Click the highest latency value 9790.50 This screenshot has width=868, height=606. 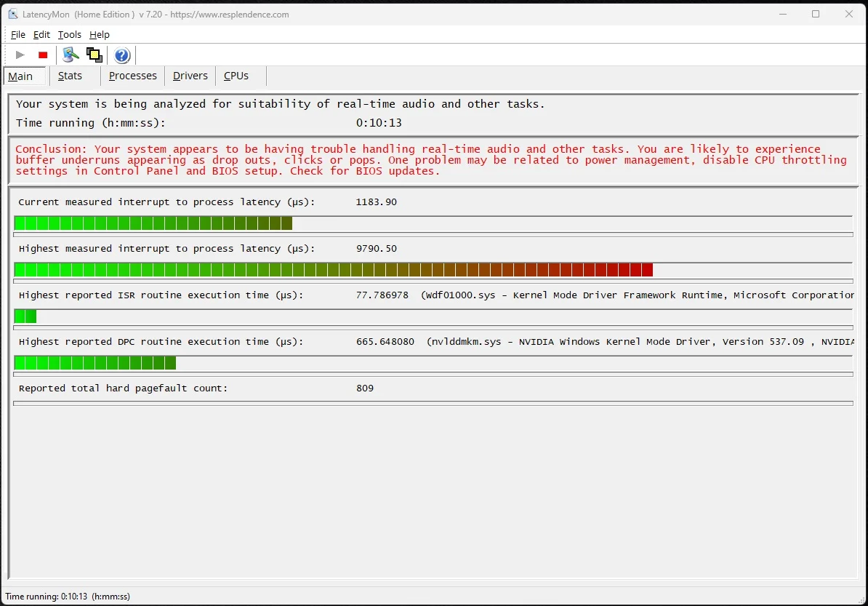point(377,249)
